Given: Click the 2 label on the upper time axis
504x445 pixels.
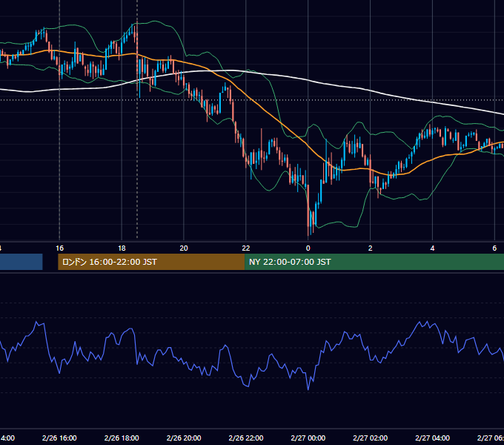Looking at the screenshot, I should (371, 248).
